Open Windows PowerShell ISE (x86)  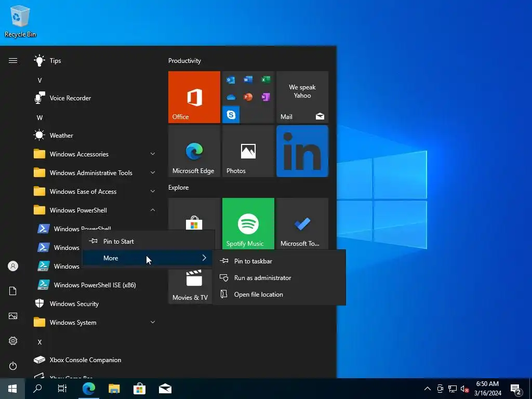pyautogui.click(x=95, y=285)
